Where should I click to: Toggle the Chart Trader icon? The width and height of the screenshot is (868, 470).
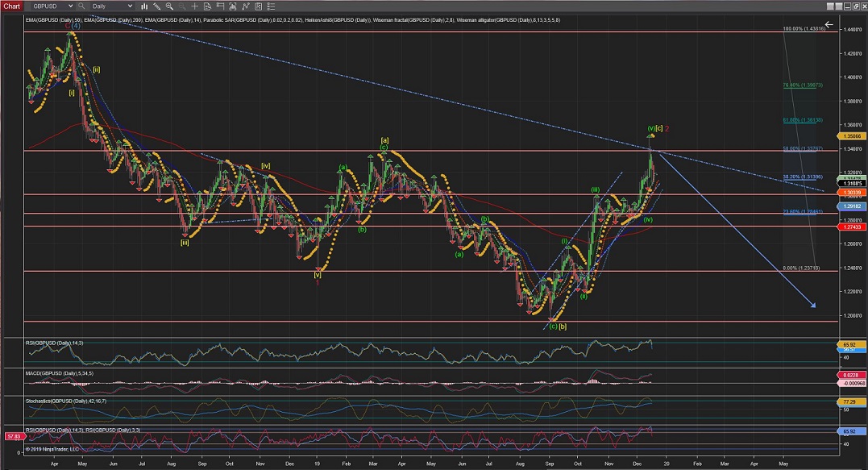click(x=220, y=6)
